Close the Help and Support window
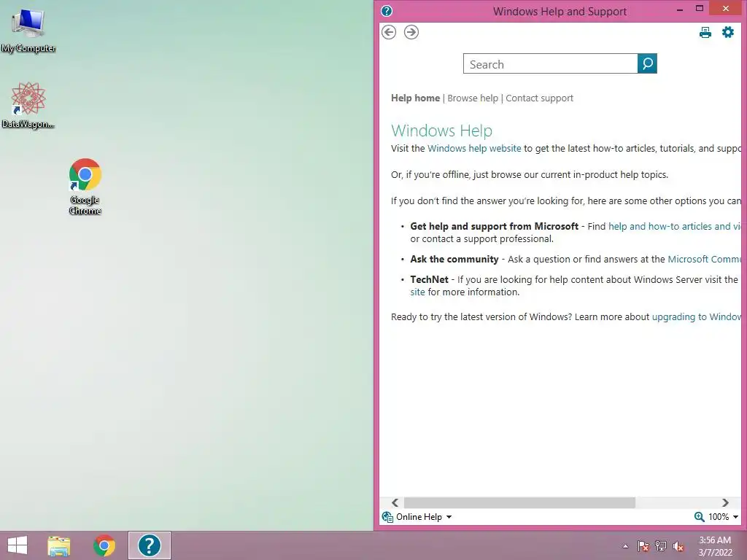This screenshot has height=560, width=747. [726, 9]
